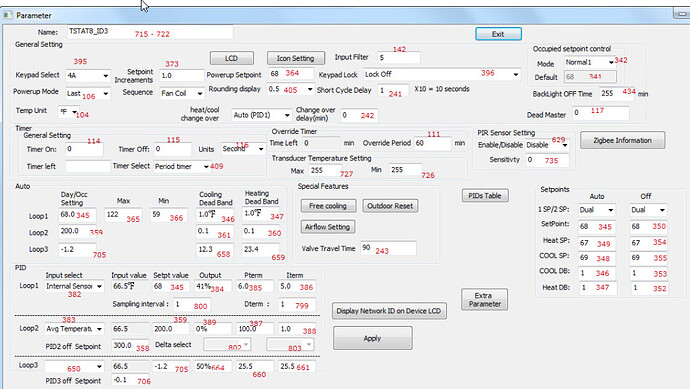690x389 pixels.
Task: Click Auto Heat SP field
Action: [x=597, y=242]
